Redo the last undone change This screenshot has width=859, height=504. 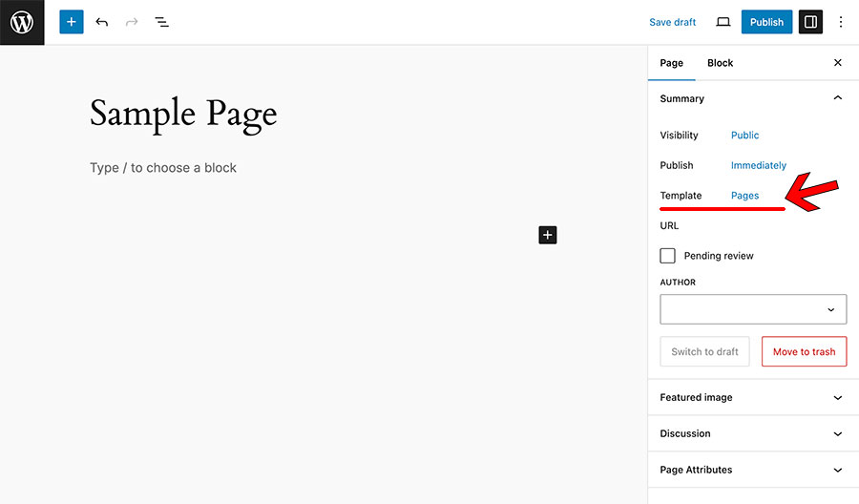coord(132,22)
